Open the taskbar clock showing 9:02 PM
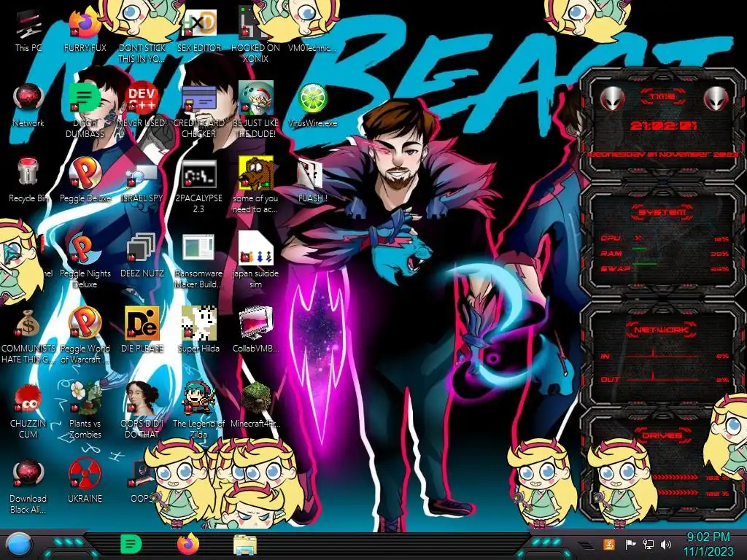 pos(708,544)
